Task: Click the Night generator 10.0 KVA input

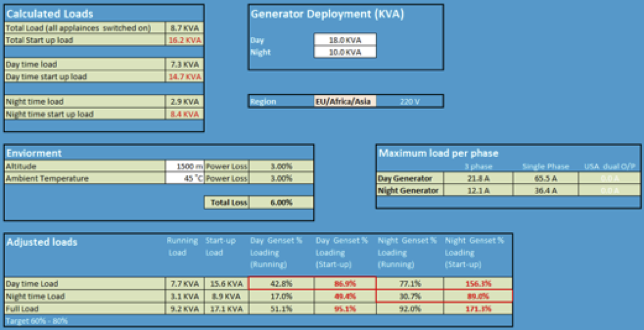Action: [345, 52]
